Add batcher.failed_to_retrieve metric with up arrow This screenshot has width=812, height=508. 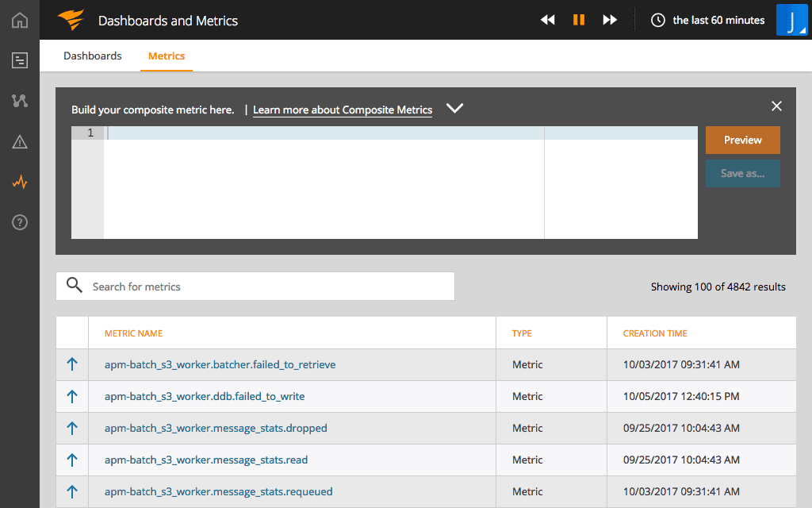[72, 364]
